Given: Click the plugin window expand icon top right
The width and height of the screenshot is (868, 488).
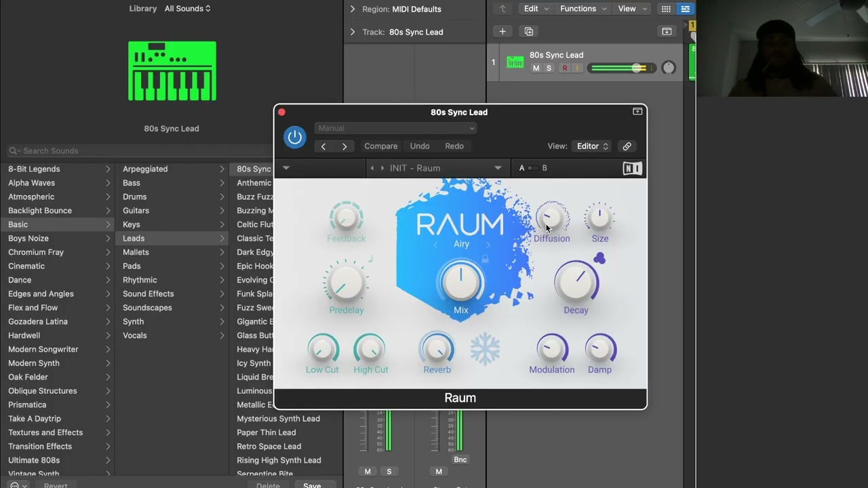Looking at the screenshot, I should pyautogui.click(x=637, y=112).
